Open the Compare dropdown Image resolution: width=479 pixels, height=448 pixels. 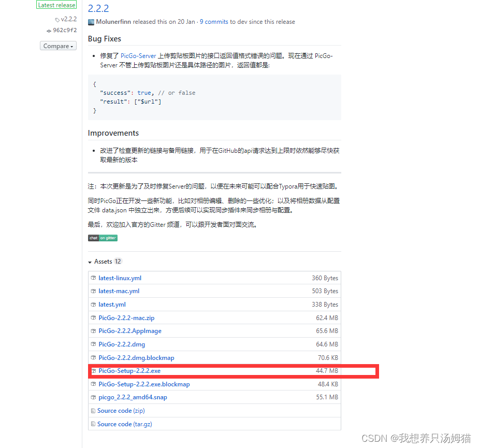tap(58, 46)
